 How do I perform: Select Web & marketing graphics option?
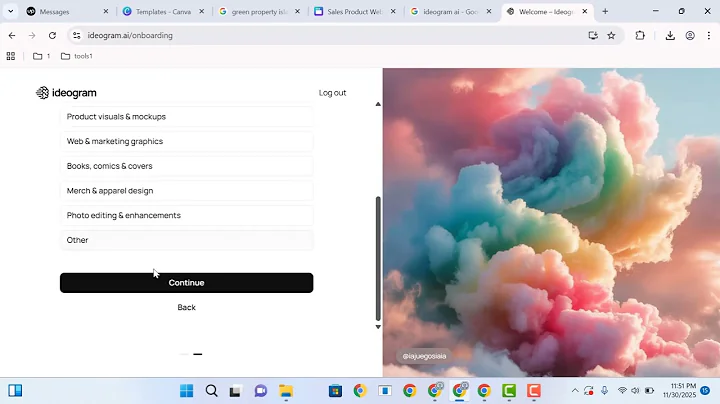coord(186,141)
